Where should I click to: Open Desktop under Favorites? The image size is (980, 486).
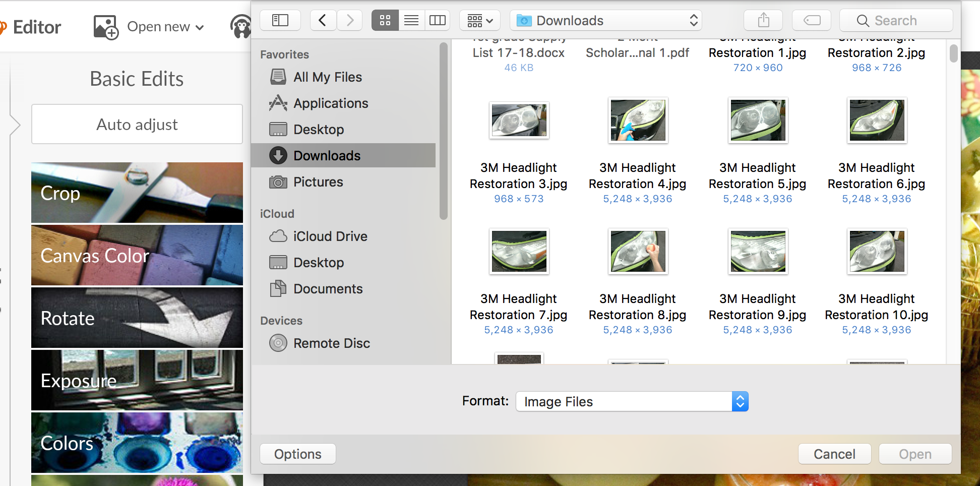[343, 130]
